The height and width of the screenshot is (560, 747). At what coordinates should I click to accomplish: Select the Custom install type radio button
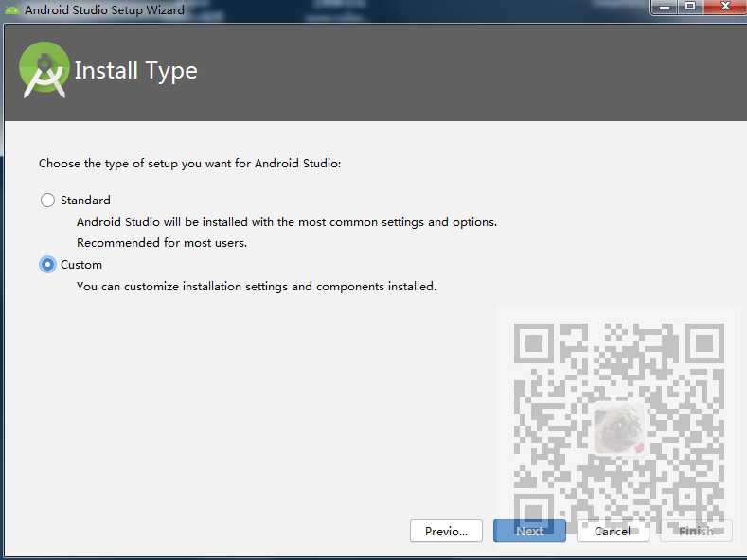[x=47, y=264]
